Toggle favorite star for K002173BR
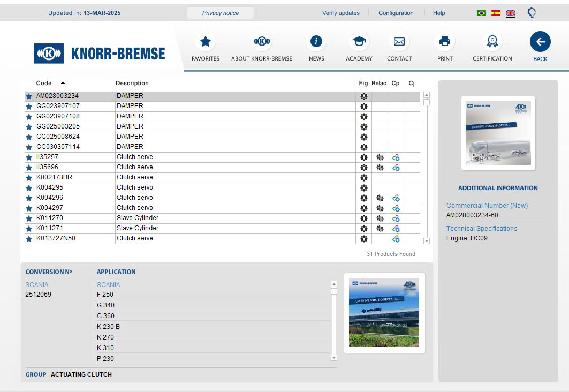 click(x=29, y=177)
